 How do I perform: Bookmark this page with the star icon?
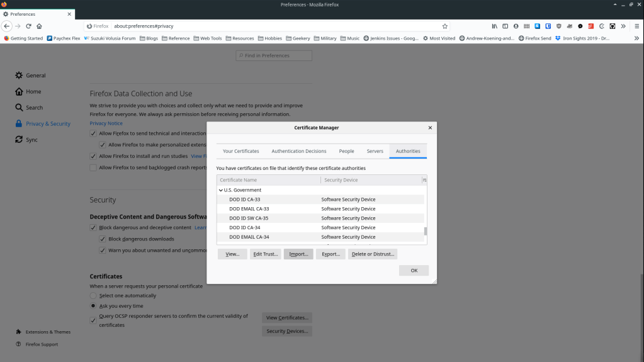[x=445, y=26]
